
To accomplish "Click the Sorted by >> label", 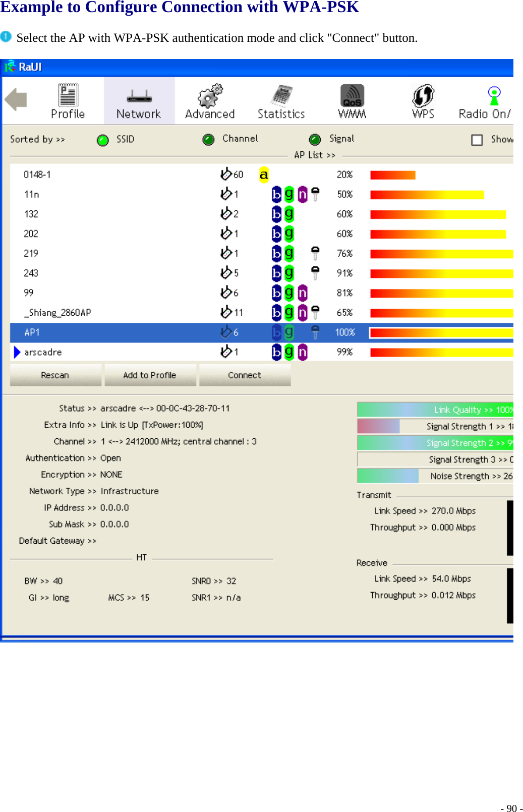I will (38, 139).
